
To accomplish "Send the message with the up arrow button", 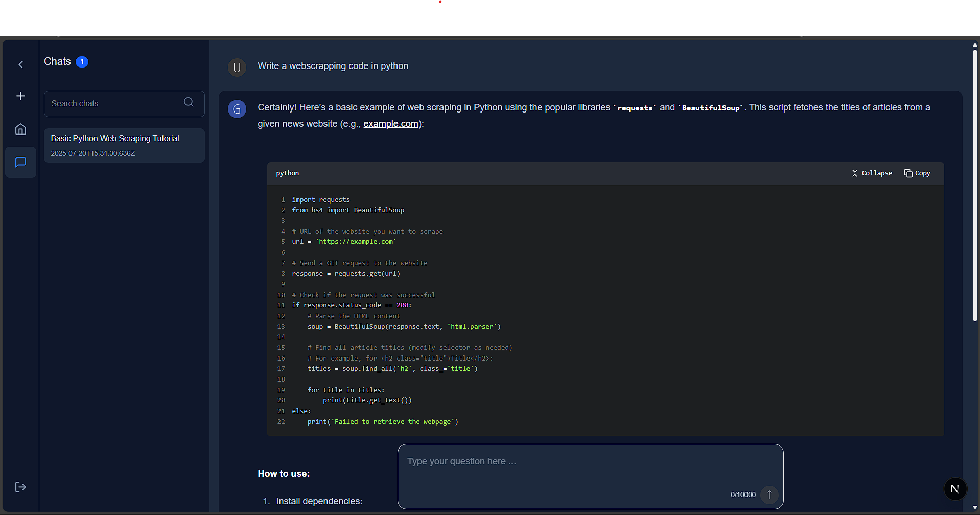I will point(769,495).
